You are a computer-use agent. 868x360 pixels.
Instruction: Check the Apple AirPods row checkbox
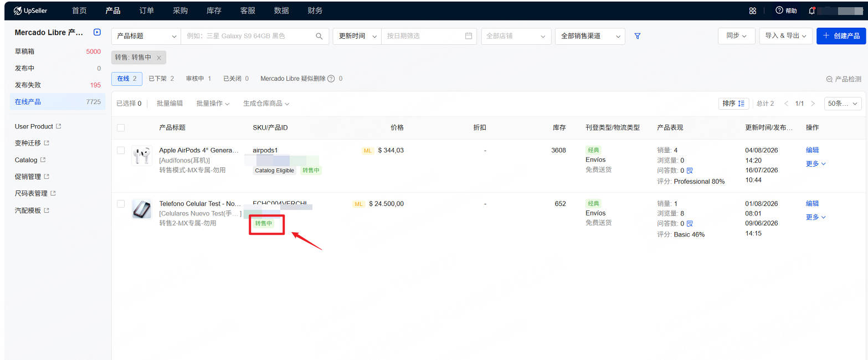click(121, 150)
